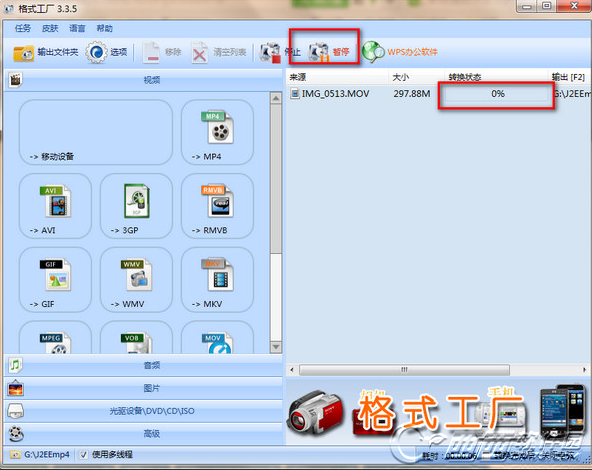Screen dimensions: 592x470
Task: Select the IMG_0513.MOV task row
Action: pyautogui.click(x=439, y=94)
